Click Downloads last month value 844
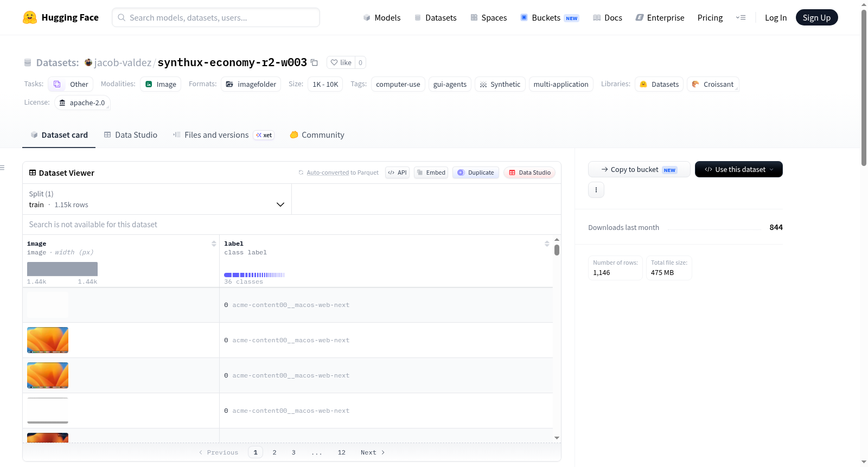Screen dimensions: 868x467 776,227
